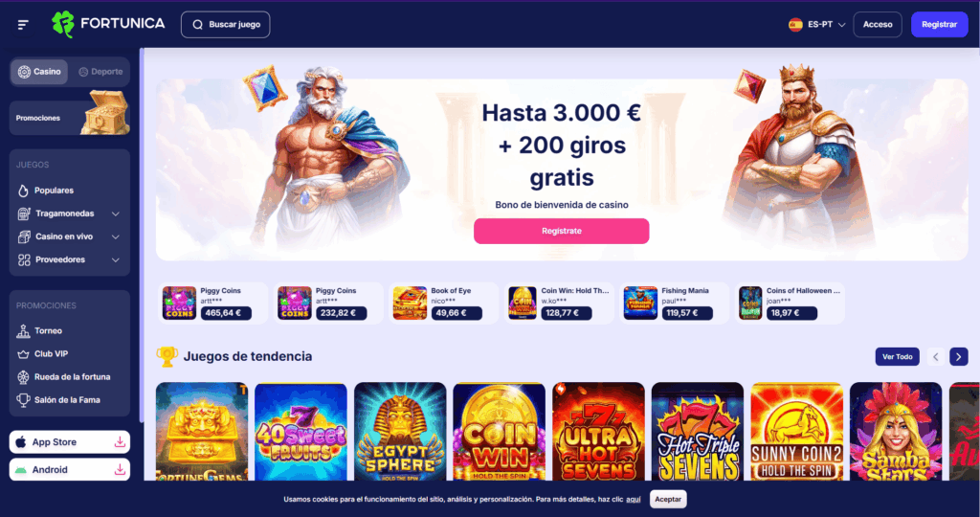This screenshot has height=517, width=980.
Task: Switch to the Deporte mode toggle
Action: (x=100, y=72)
